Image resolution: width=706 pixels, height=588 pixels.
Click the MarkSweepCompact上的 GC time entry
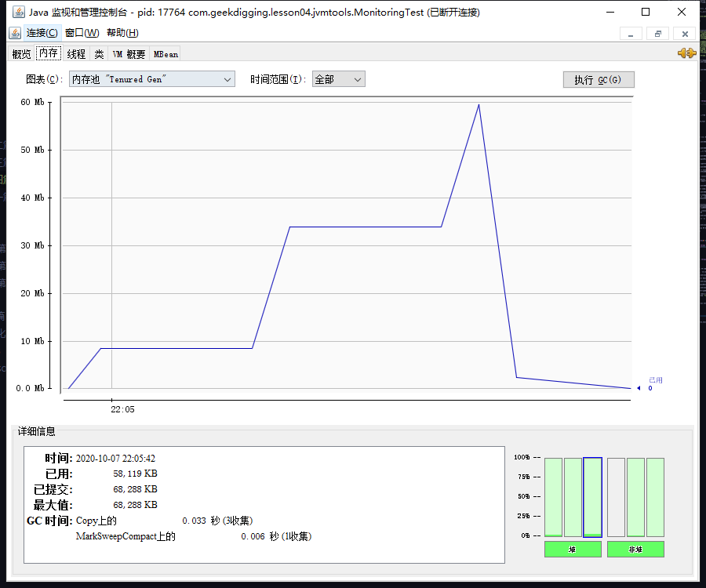pyautogui.click(x=194, y=537)
